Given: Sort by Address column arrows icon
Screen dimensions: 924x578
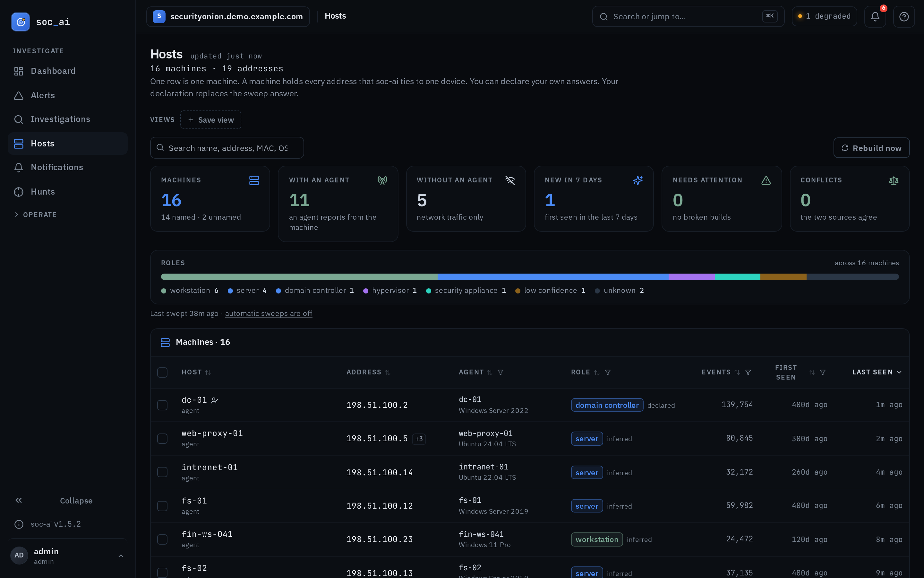Looking at the screenshot, I should pos(388,372).
